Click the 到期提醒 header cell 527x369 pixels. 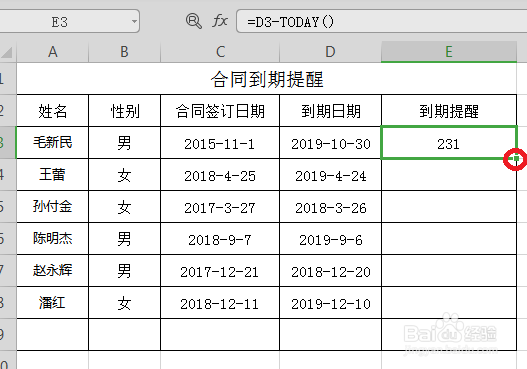(x=449, y=111)
